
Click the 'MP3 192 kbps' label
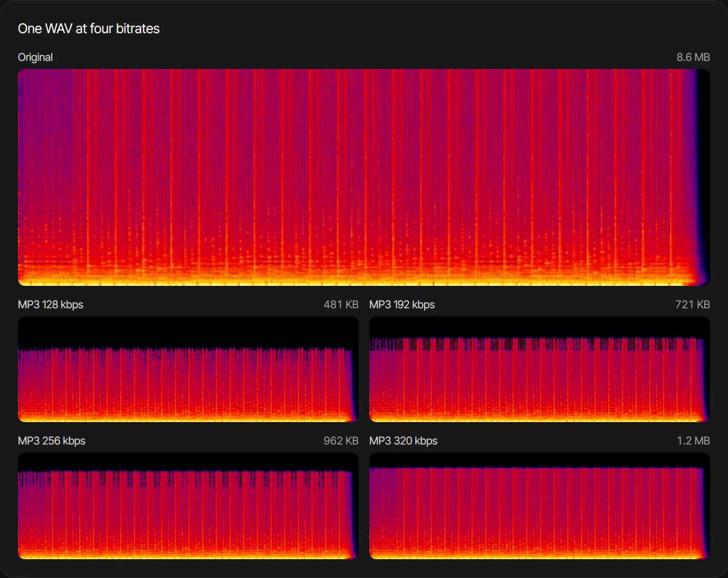click(x=402, y=305)
